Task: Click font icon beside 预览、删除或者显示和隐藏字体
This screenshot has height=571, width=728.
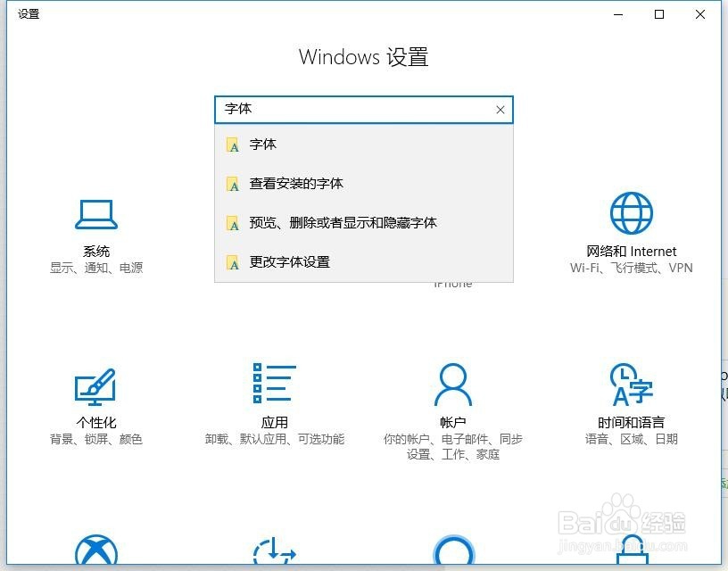Action: coord(233,223)
